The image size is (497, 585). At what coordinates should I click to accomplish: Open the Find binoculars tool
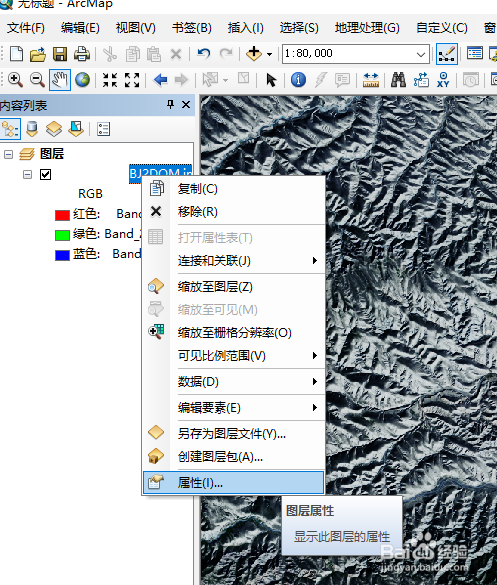tap(398, 79)
